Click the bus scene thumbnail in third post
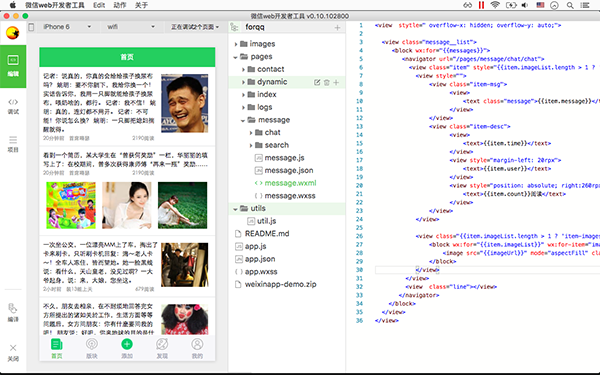 [x=185, y=265]
